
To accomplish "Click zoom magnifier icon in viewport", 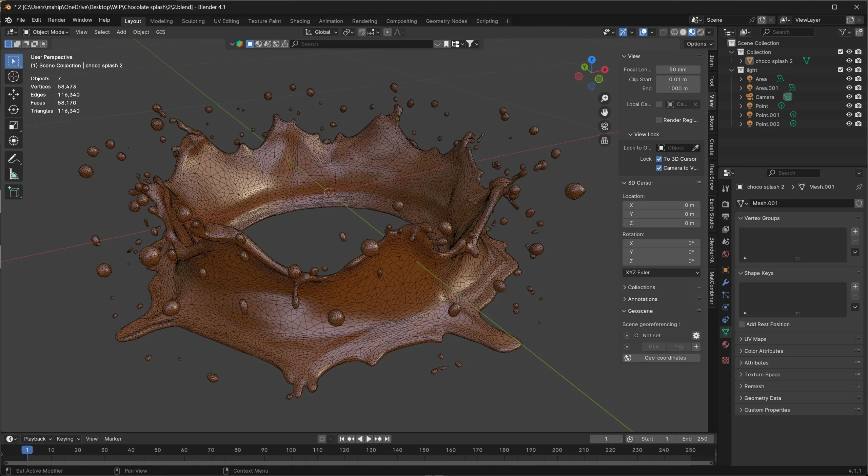I will pos(605,98).
